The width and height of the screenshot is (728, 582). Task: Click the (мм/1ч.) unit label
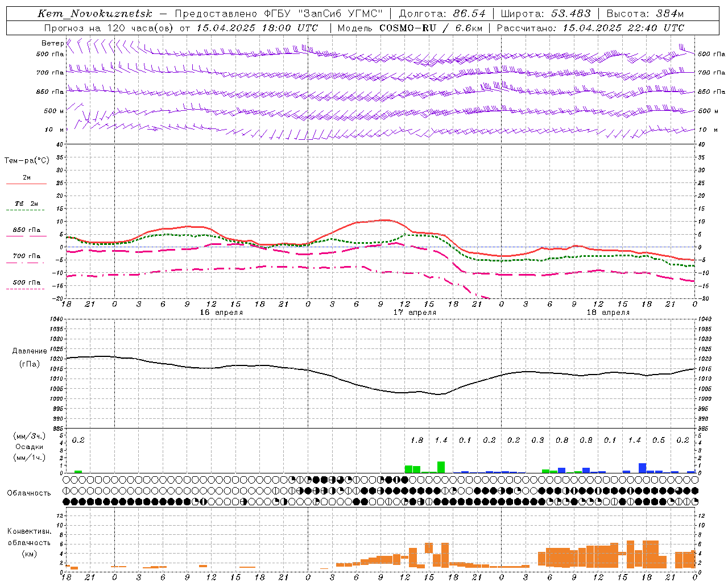pos(29,458)
